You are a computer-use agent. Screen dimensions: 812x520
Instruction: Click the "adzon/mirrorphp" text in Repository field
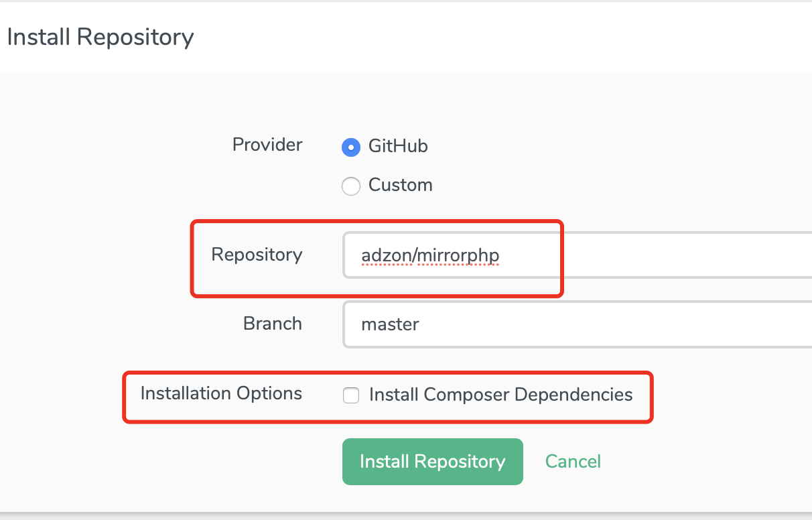[430, 255]
